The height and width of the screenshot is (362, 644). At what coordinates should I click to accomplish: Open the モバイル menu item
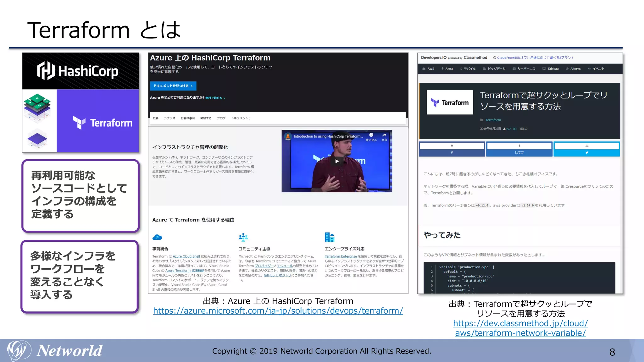pyautogui.click(x=468, y=69)
